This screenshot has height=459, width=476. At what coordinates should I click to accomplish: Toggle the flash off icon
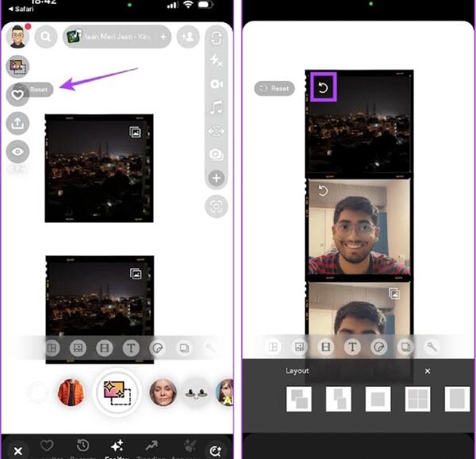[216, 60]
